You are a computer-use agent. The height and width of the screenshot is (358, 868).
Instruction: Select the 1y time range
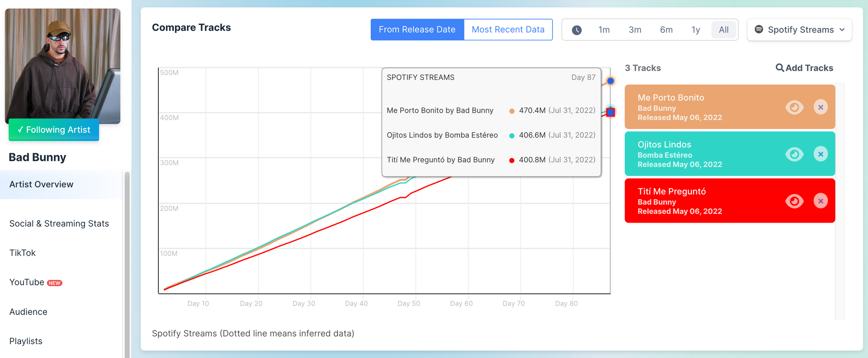[696, 30]
